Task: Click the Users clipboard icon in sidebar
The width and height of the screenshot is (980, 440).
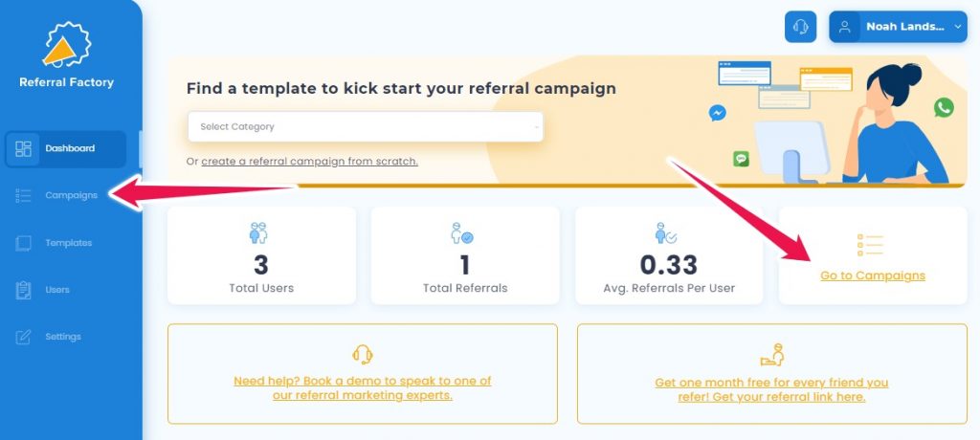Action: [x=23, y=290]
